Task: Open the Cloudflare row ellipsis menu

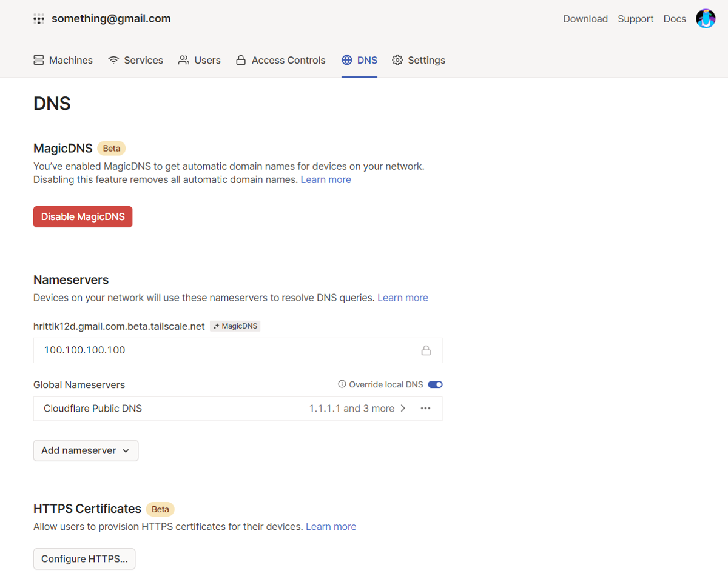Action: tap(425, 409)
